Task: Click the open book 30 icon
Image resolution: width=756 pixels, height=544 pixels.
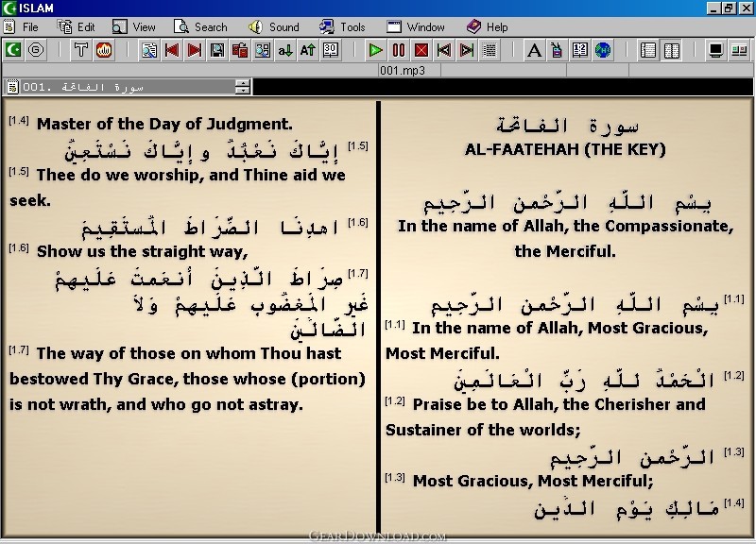Action: (330, 50)
